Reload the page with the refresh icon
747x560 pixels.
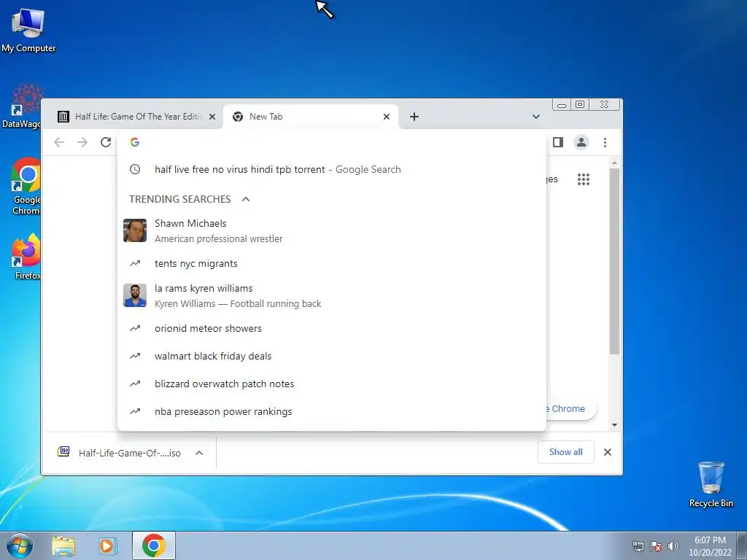pyautogui.click(x=106, y=142)
